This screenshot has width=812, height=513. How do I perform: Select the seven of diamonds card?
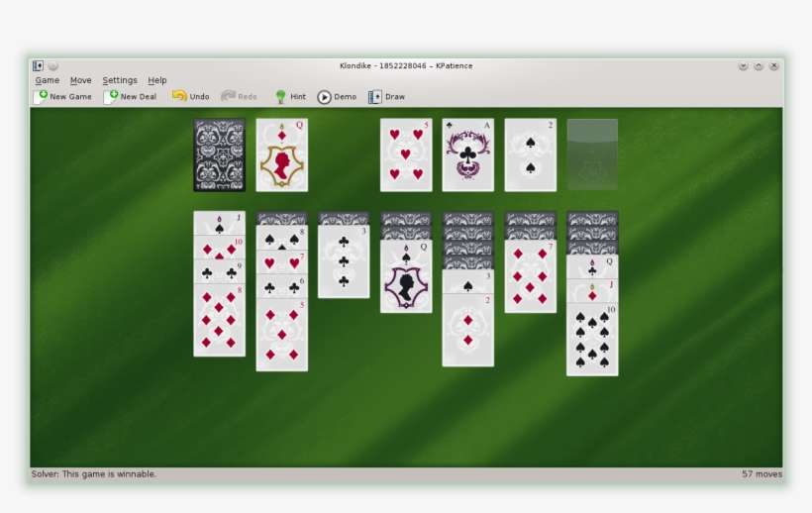[x=531, y=276]
